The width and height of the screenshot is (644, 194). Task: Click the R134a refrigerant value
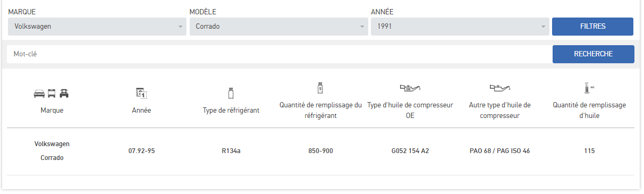tap(231, 151)
